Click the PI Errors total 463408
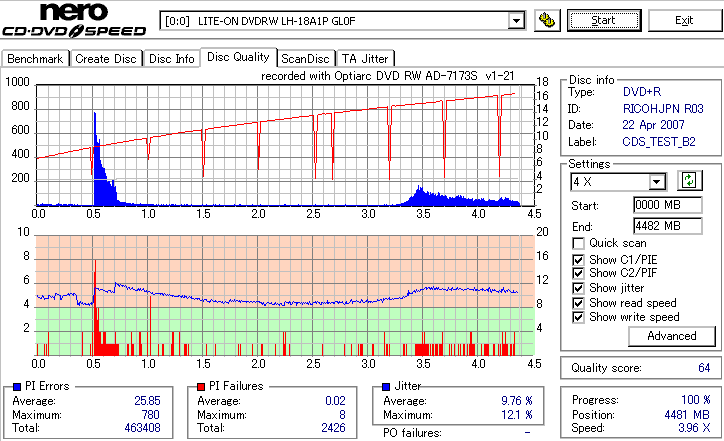The height and width of the screenshot is (441, 724). (142, 428)
